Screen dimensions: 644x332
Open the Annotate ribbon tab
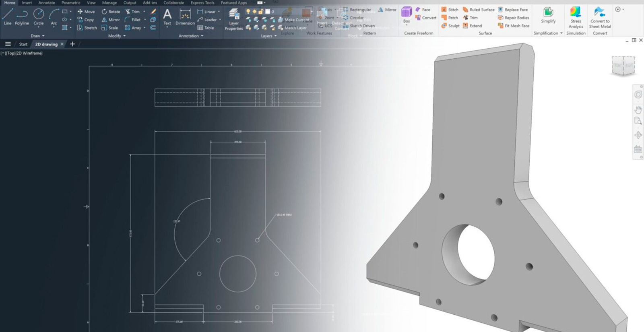47,3
